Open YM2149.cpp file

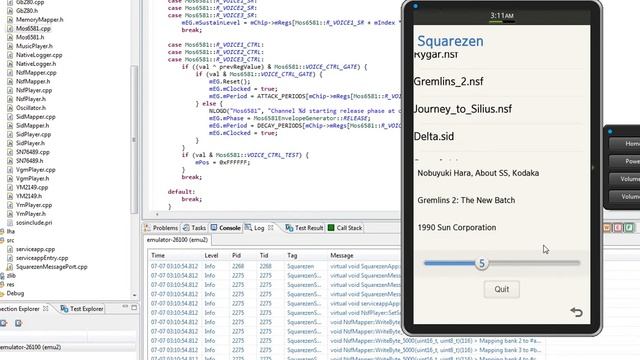pyautogui.click(x=32, y=187)
